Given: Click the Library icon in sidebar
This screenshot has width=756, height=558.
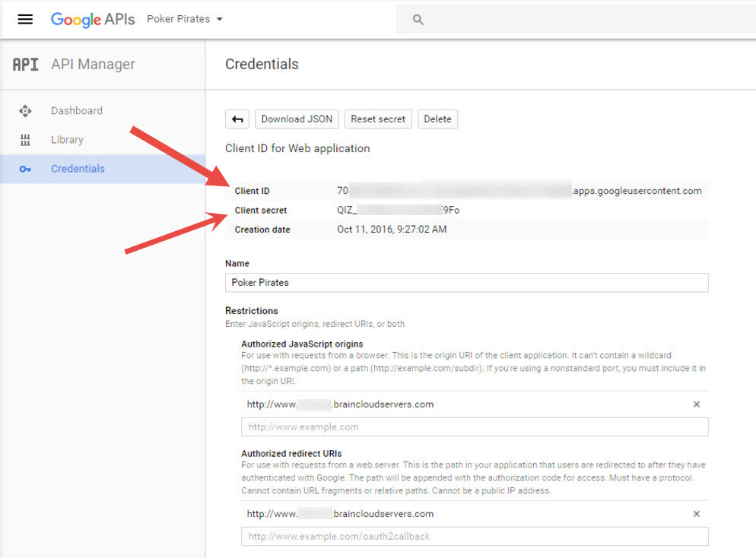Looking at the screenshot, I should click(x=25, y=140).
